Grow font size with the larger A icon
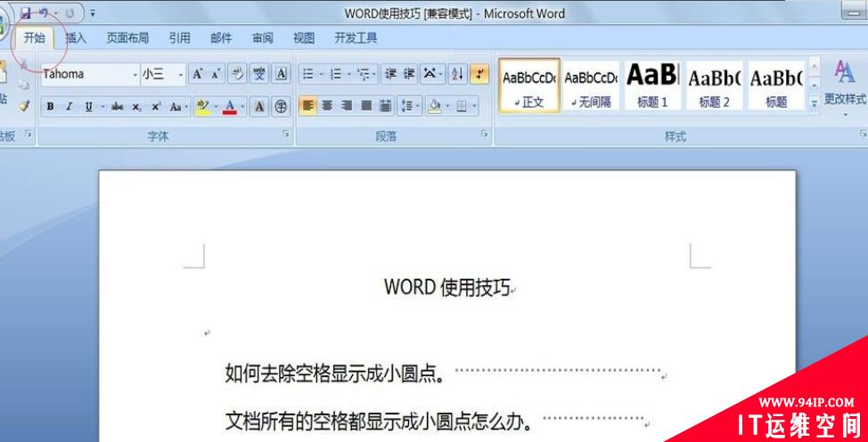 coord(198,74)
